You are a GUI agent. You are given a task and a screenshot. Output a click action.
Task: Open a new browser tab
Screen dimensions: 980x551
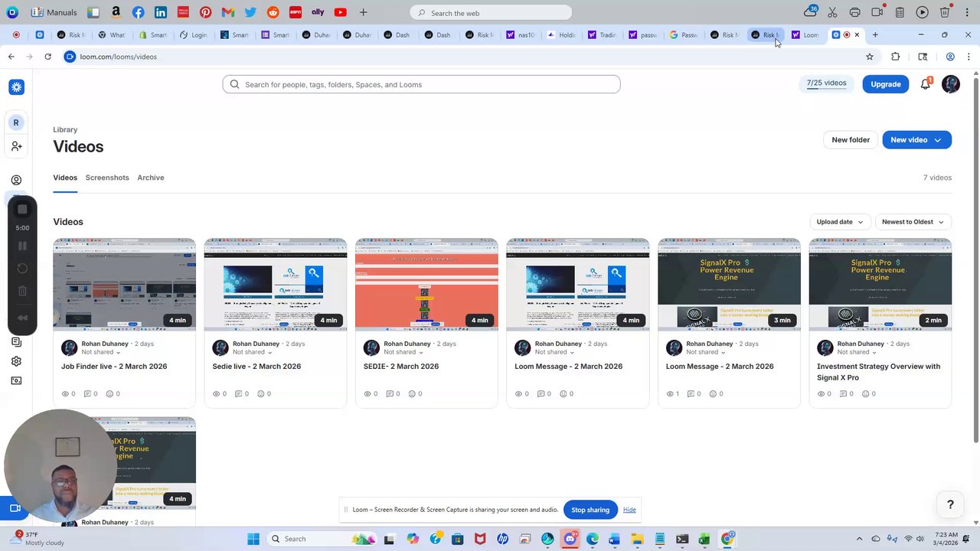[875, 34]
